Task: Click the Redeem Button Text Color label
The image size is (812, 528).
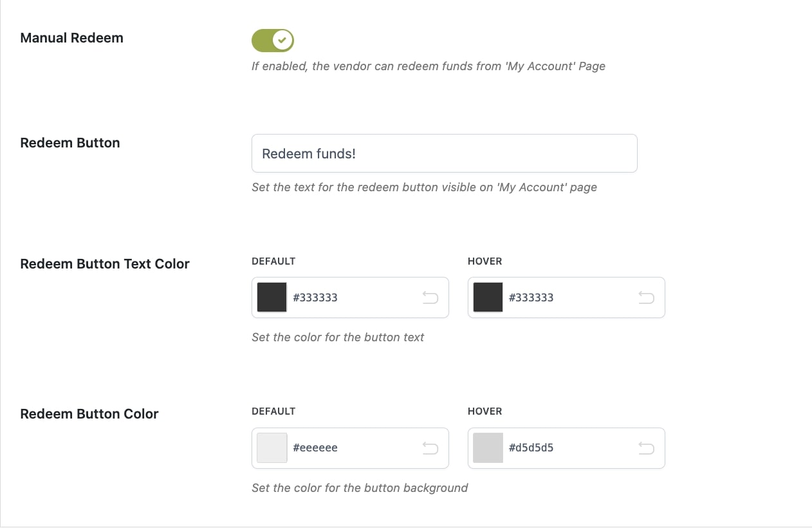Action: 105,264
